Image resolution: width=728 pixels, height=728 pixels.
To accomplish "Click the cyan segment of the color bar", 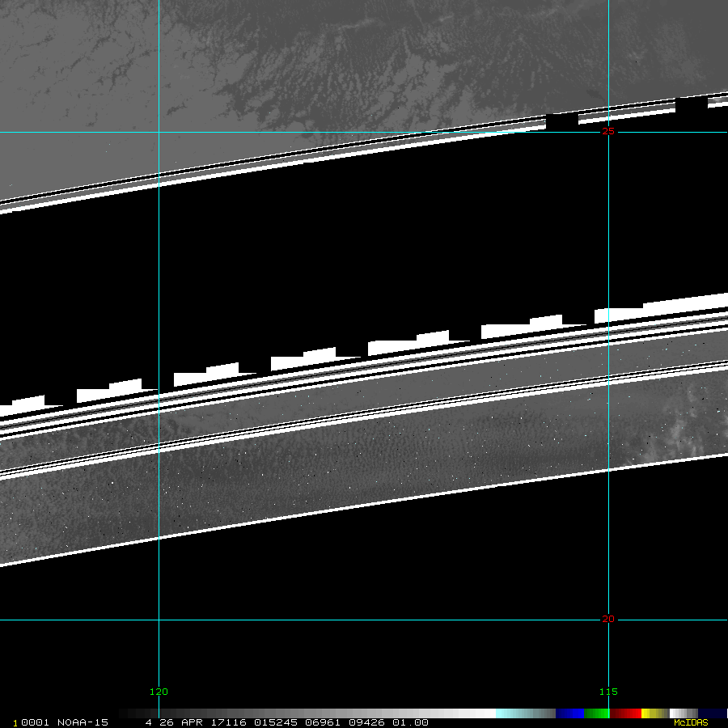I will coord(524,713).
